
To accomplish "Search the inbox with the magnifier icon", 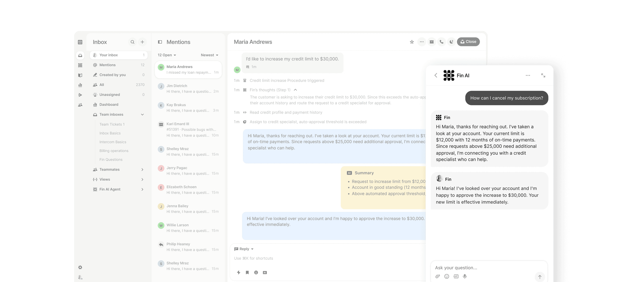I will 132,42.
